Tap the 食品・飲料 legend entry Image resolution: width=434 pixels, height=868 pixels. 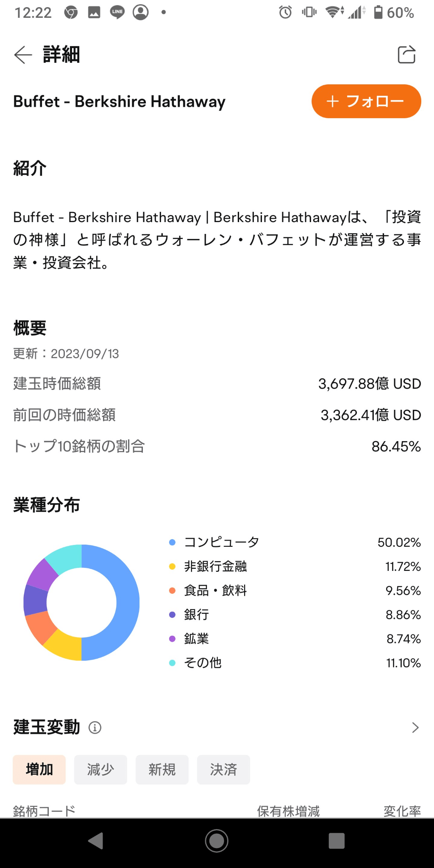pyautogui.click(x=215, y=590)
